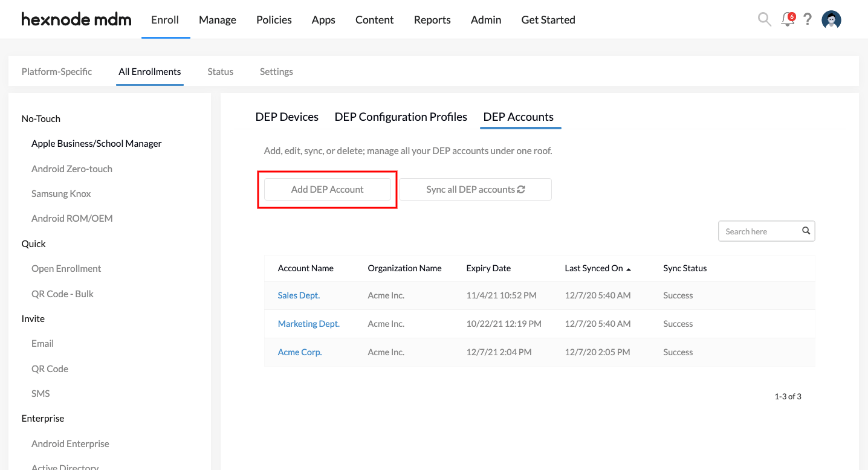Click the search icon in the table search box
The width and height of the screenshot is (868, 470).
[x=806, y=231]
